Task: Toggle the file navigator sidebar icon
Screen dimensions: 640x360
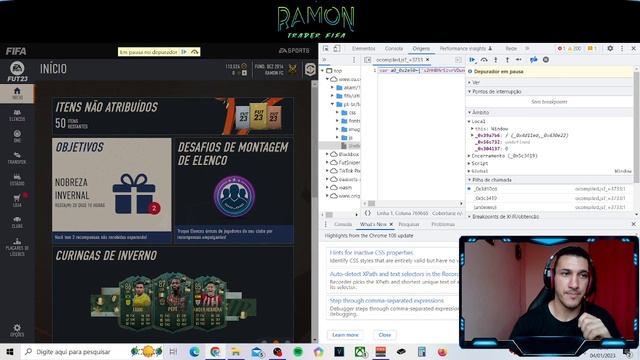Action: 367,60
